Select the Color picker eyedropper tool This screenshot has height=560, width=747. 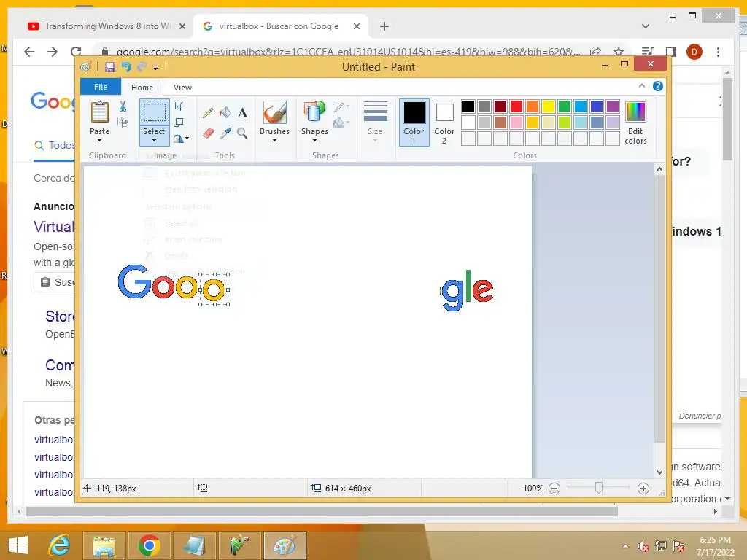[x=225, y=133]
